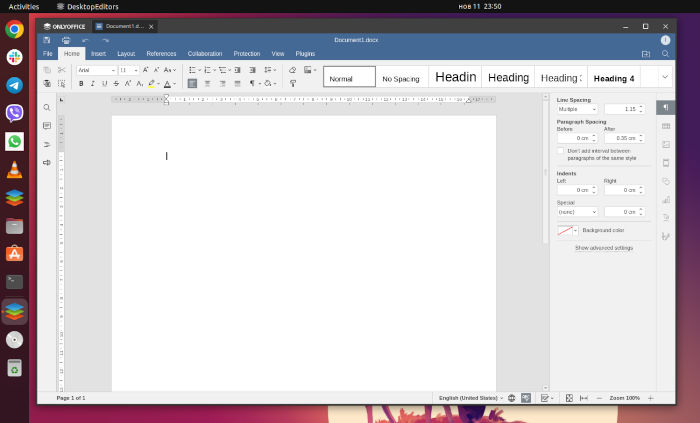Screen dimensions: 700x423
Task: Open the Background color swatch picker
Action: tap(567, 230)
